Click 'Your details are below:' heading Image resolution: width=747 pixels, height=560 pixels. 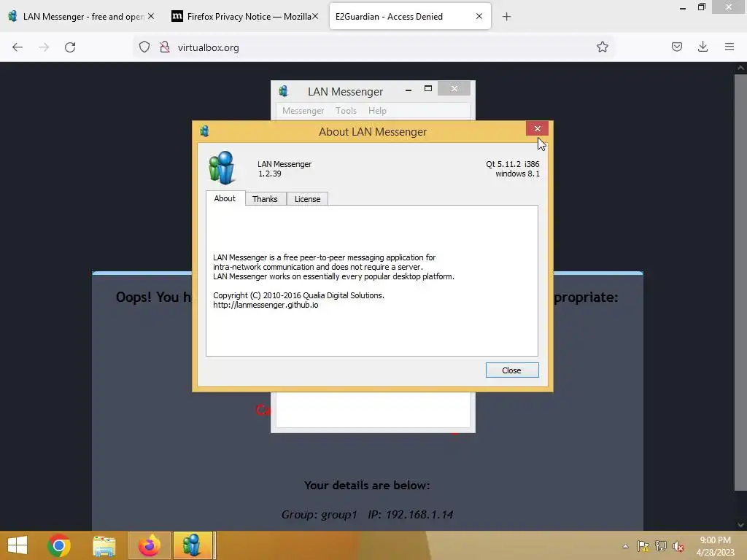[x=367, y=485]
